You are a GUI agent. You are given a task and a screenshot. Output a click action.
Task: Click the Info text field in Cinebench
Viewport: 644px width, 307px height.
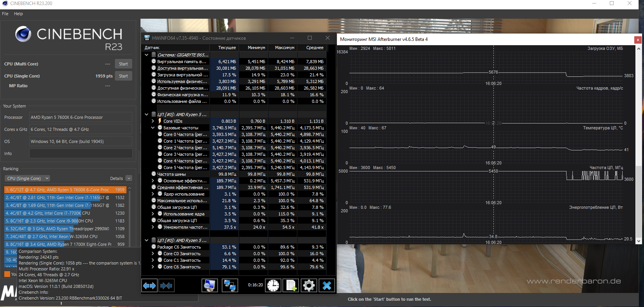tap(81, 153)
